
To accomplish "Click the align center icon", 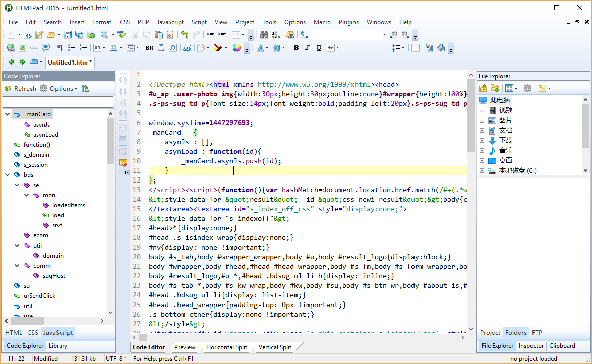I will 362,48.
